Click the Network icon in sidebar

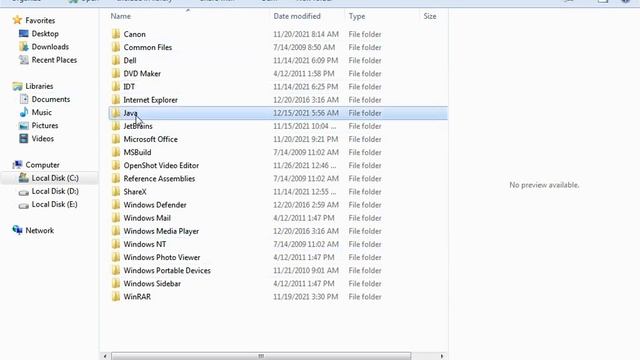pyautogui.click(x=17, y=230)
